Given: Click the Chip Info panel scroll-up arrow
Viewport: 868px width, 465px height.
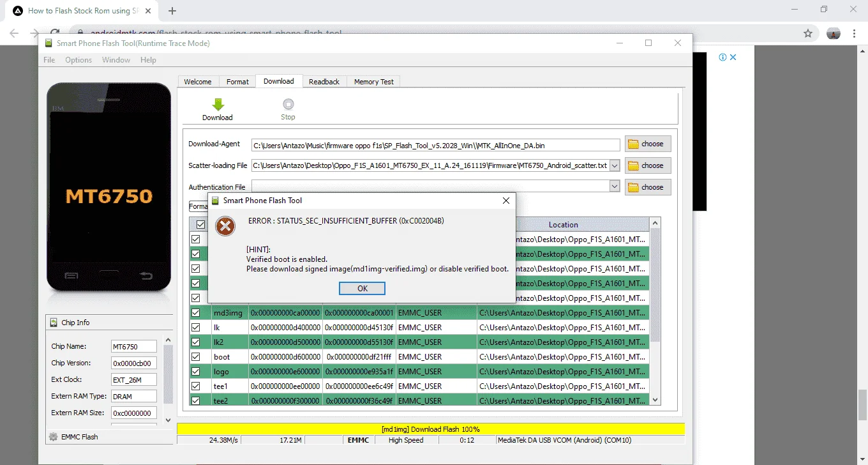Looking at the screenshot, I should point(168,340).
